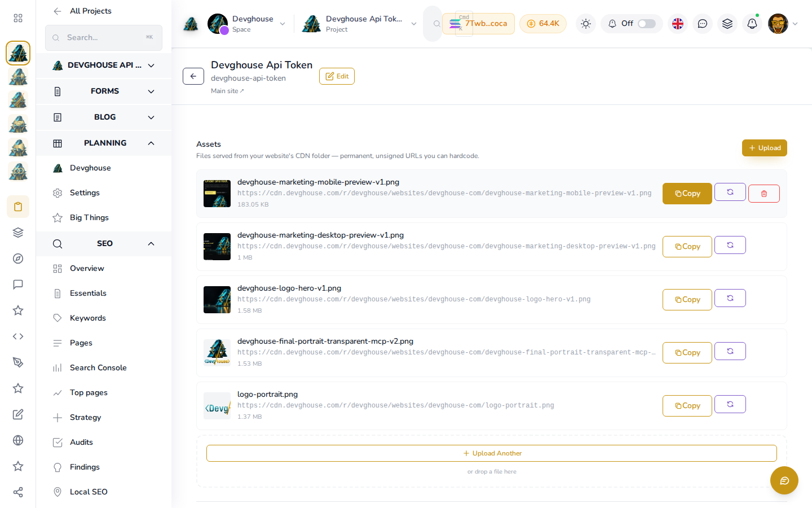Open Local SEO item
812x508 pixels.
104,492
